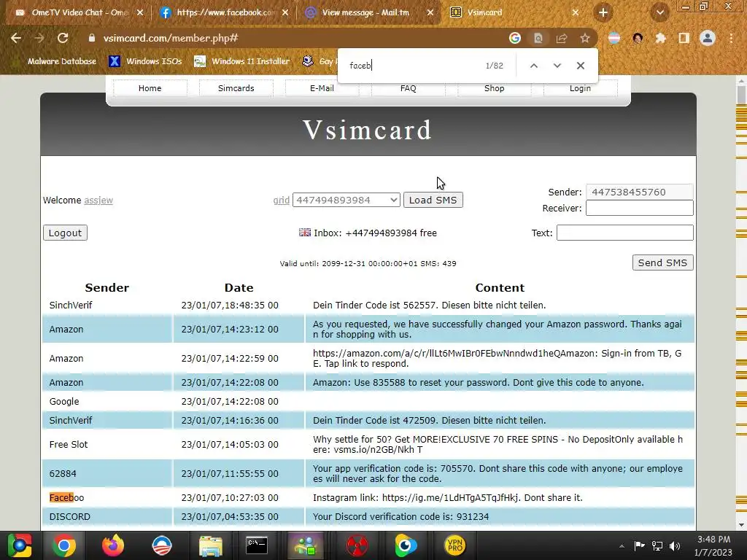The width and height of the screenshot is (747, 560).
Task: Expand the phone number dropdown 447494893984
Action: click(347, 200)
